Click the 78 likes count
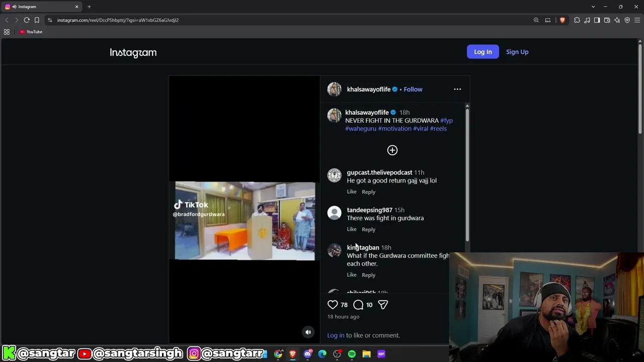The width and height of the screenshot is (644, 362). pos(344,305)
